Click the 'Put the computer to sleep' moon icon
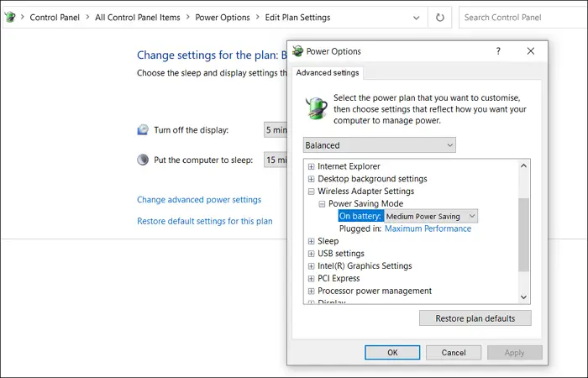The image size is (588, 378). click(x=143, y=160)
